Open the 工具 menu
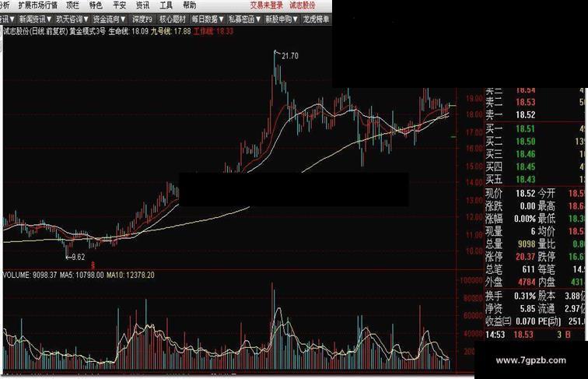Screen dimensions: 588x379 click(166, 5)
